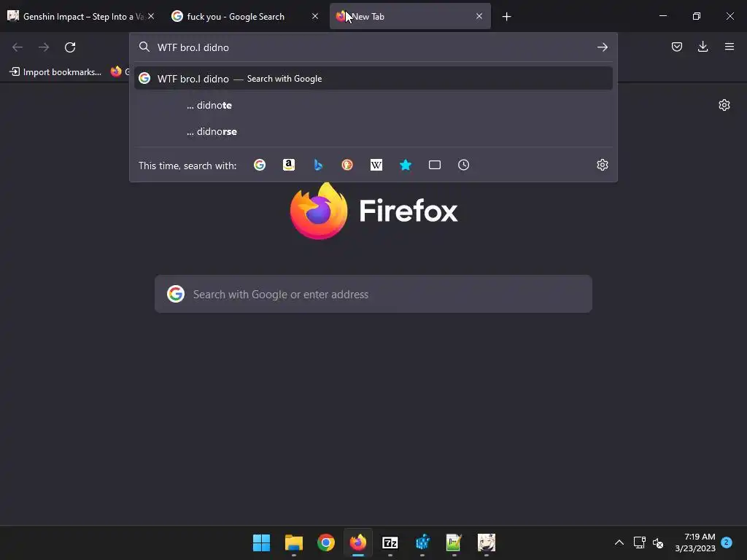Open the Firefox application menu

click(x=729, y=47)
